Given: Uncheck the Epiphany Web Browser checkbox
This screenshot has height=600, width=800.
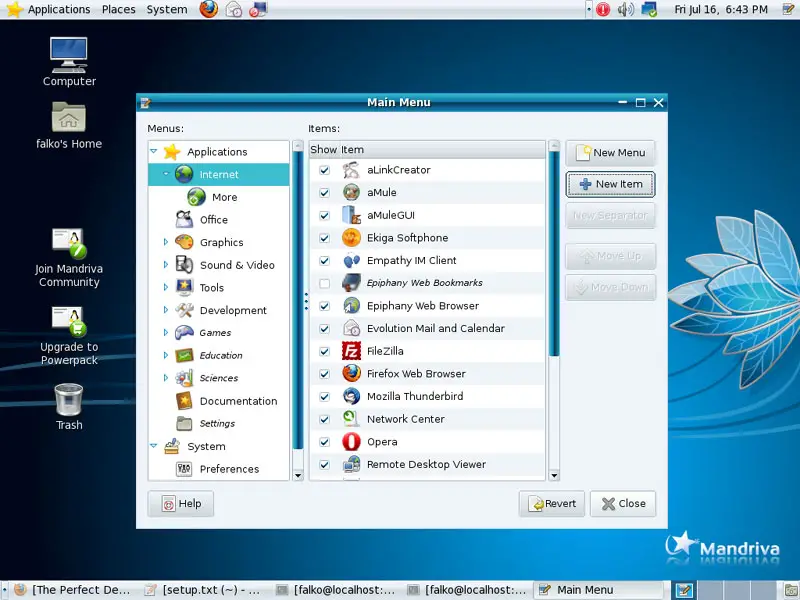Looking at the screenshot, I should [324, 306].
